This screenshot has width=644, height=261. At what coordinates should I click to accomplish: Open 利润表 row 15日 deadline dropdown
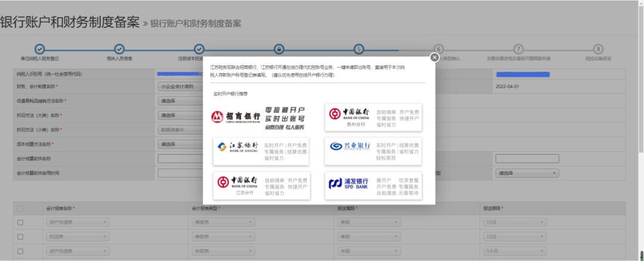click(x=515, y=237)
